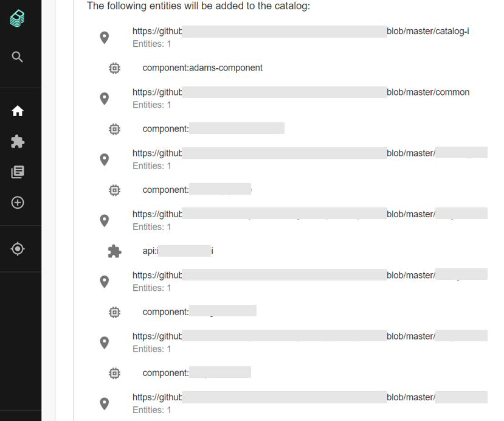504x421 pixels.
Task: Click the blob/master/common URL text
Action: pos(427,92)
